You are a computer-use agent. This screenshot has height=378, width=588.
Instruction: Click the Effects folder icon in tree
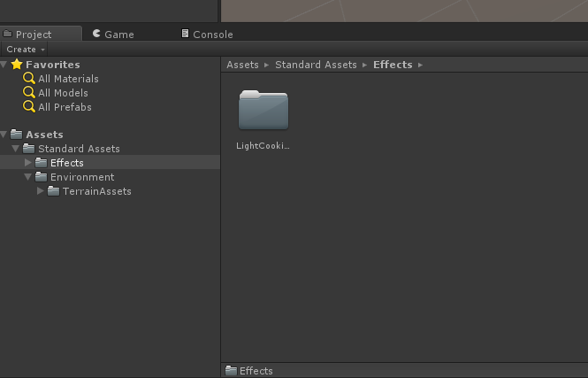42,163
